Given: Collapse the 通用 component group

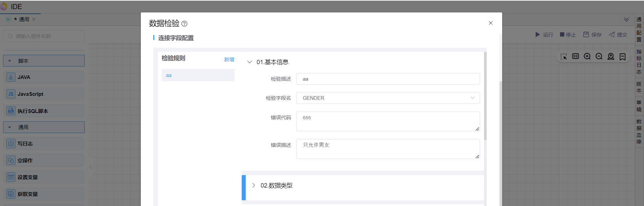Looking at the screenshot, I should [10, 127].
